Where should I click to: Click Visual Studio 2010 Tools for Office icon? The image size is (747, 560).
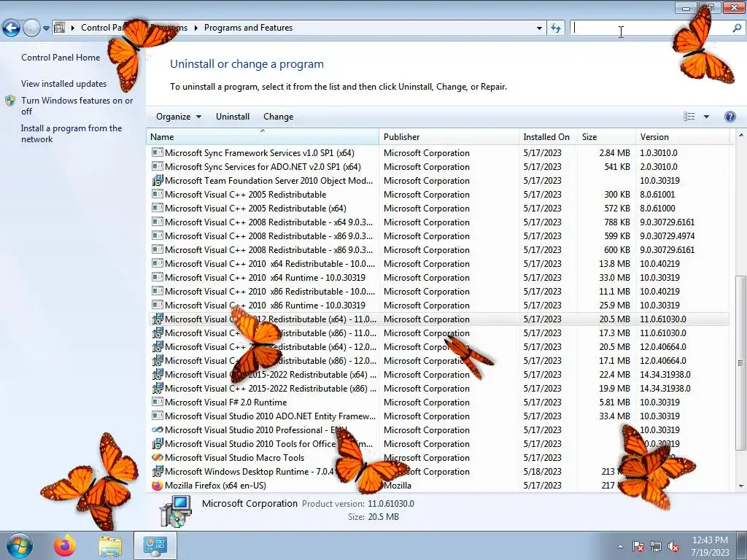click(x=158, y=444)
